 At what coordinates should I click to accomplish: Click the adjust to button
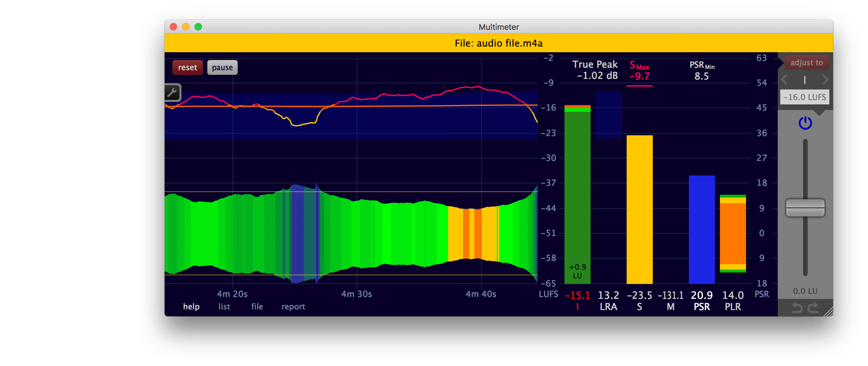coord(806,63)
